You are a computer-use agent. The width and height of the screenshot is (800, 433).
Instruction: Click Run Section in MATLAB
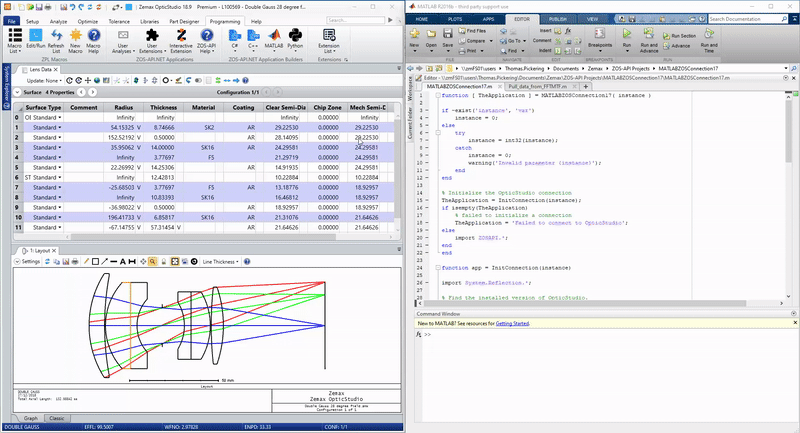click(x=680, y=36)
